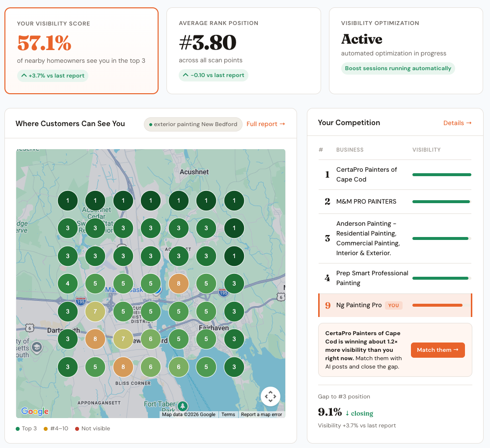The height and width of the screenshot is (448, 490).
Task: Open competition Details link
Action: (x=457, y=123)
